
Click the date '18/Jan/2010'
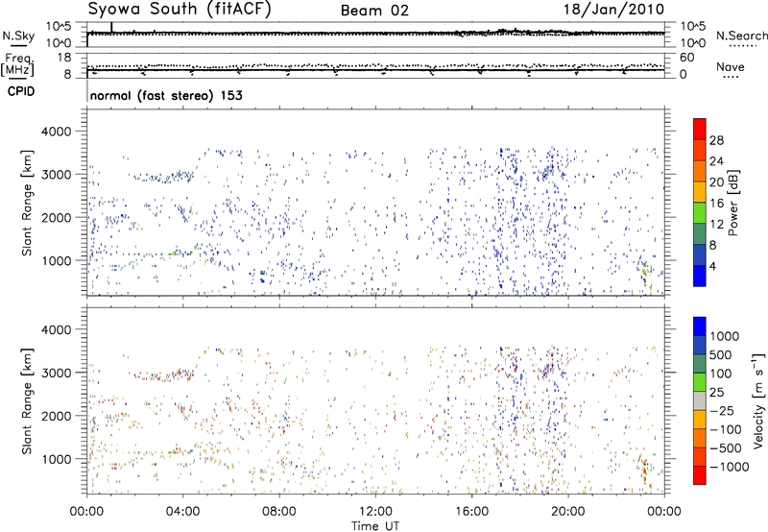pos(613,10)
